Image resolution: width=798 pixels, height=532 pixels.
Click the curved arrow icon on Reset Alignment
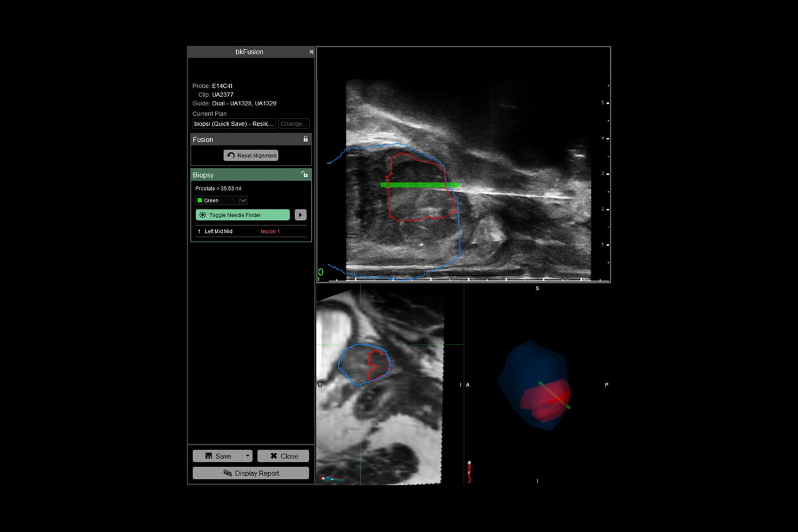[x=231, y=155]
